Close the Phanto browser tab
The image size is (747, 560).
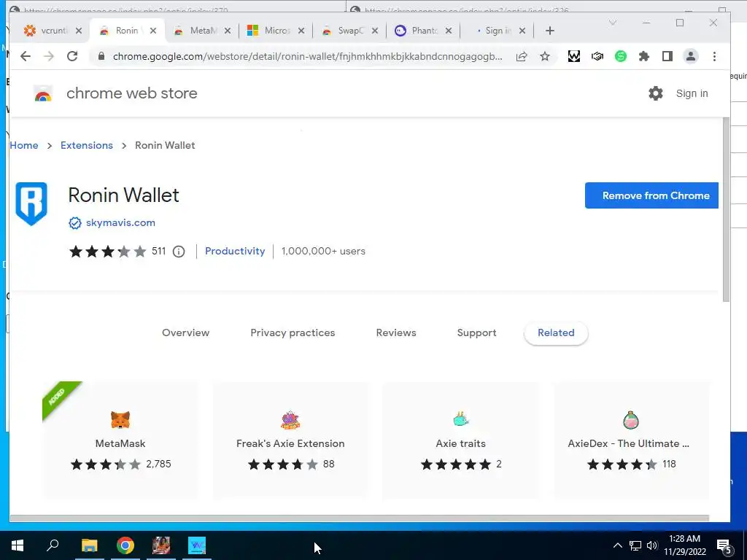tap(449, 31)
